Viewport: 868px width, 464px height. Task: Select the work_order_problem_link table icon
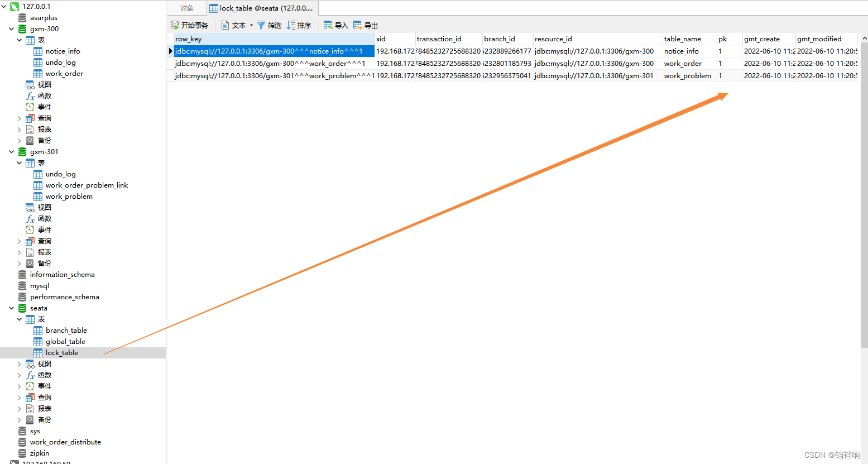coord(38,185)
